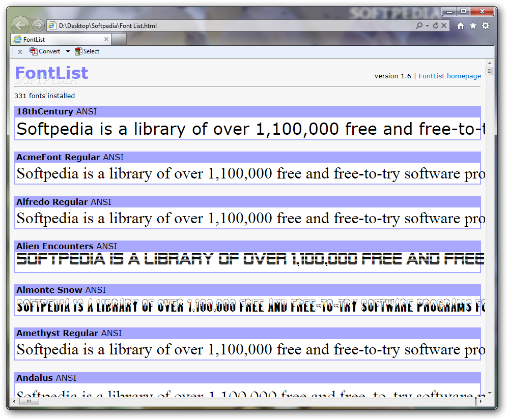Image resolution: width=508 pixels, height=420 pixels.
Task: Close the PDF toolbar with its X
Action: click(20, 51)
